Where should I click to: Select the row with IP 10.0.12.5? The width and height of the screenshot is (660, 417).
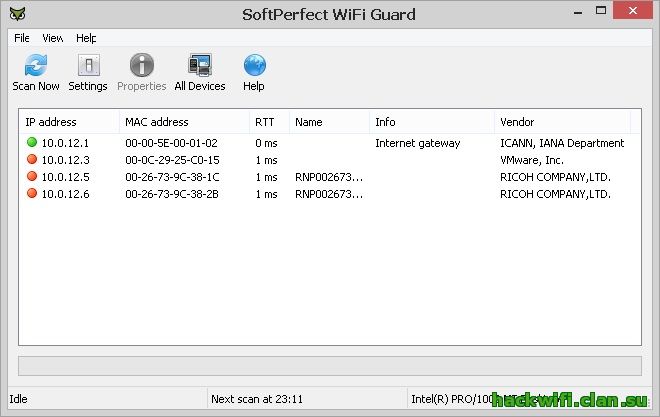330,177
